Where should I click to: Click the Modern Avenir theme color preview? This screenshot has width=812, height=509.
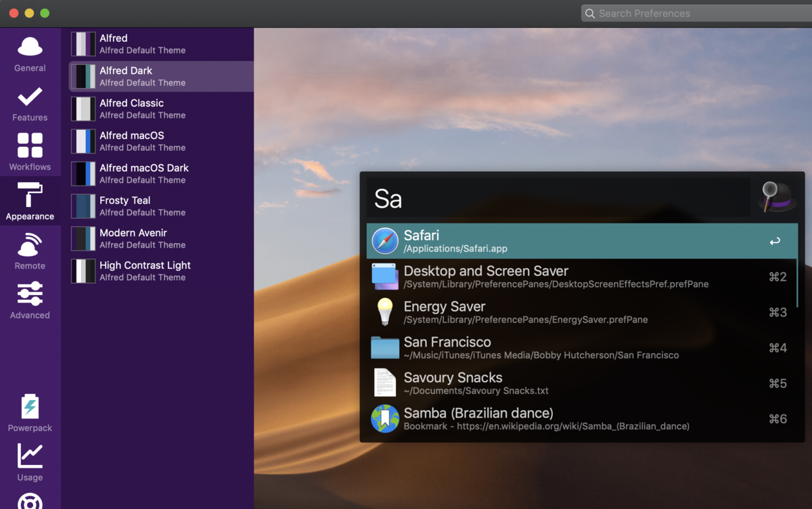click(83, 239)
